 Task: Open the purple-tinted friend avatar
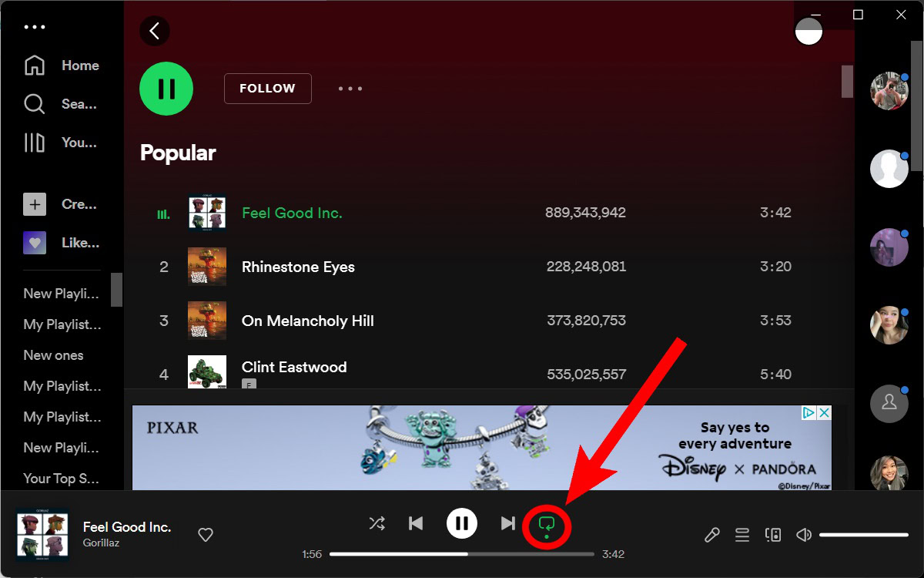click(x=889, y=247)
